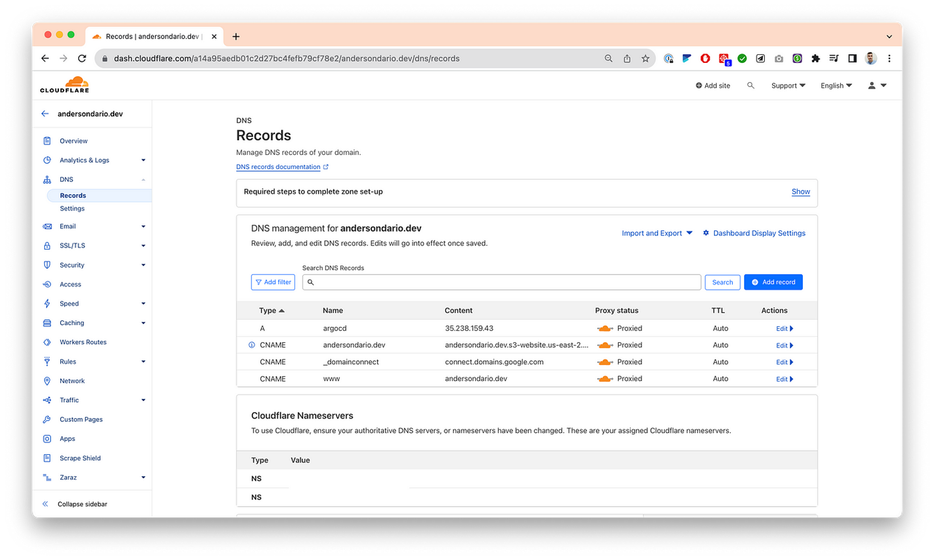934x560 pixels.
Task: Select Settings under DNS
Action: [72, 209]
